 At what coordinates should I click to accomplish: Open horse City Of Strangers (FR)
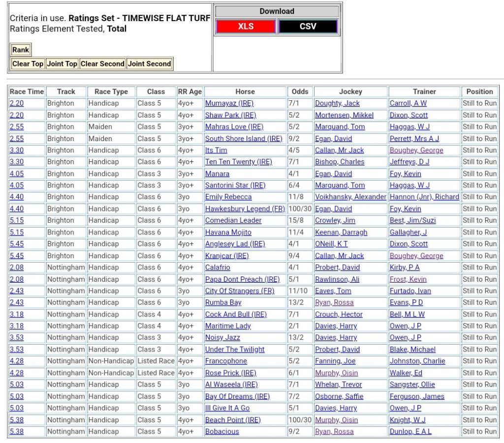pos(240,291)
